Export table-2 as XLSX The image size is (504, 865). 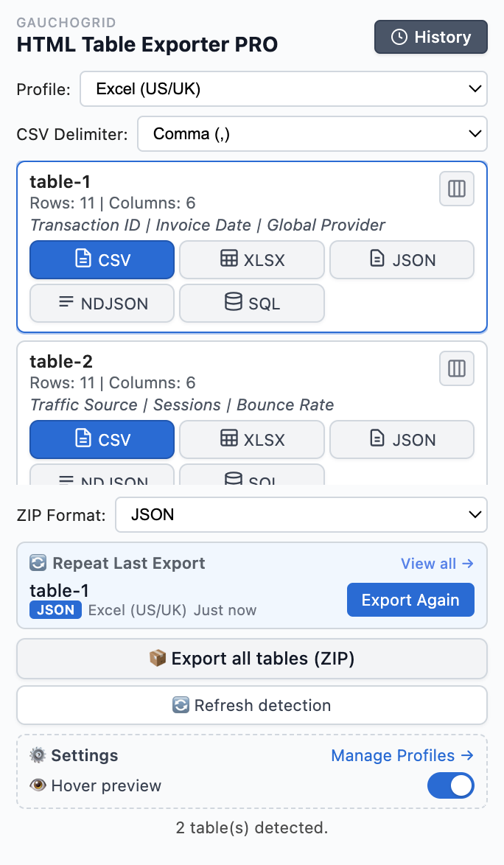(x=252, y=439)
